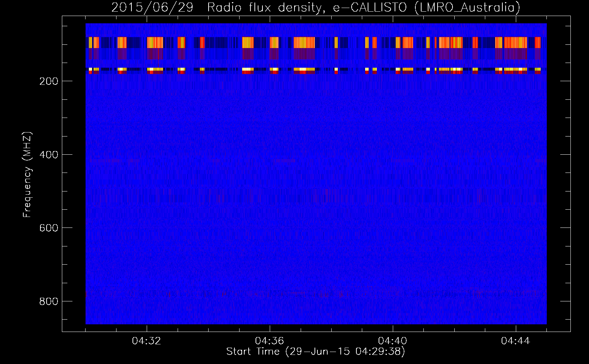This screenshot has height=364, width=589.
Task: Select the Frequency (MHZ) axis label
Action: coord(27,175)
